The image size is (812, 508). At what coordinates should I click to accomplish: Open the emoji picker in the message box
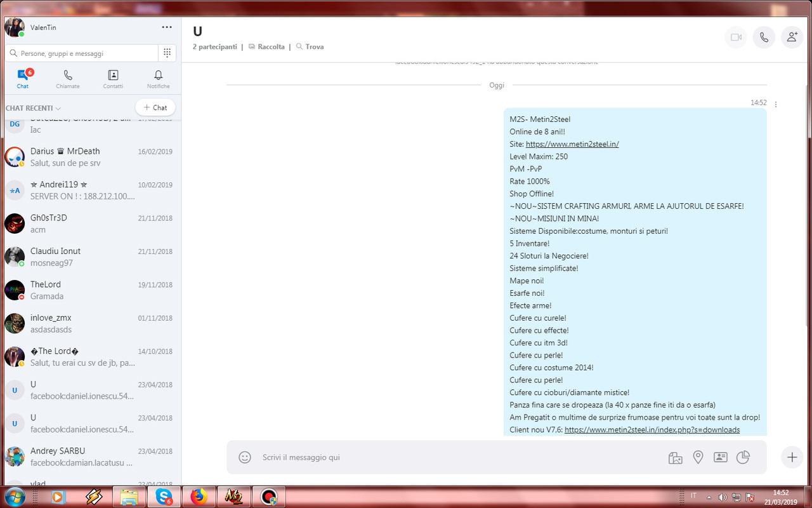point(245,457)
